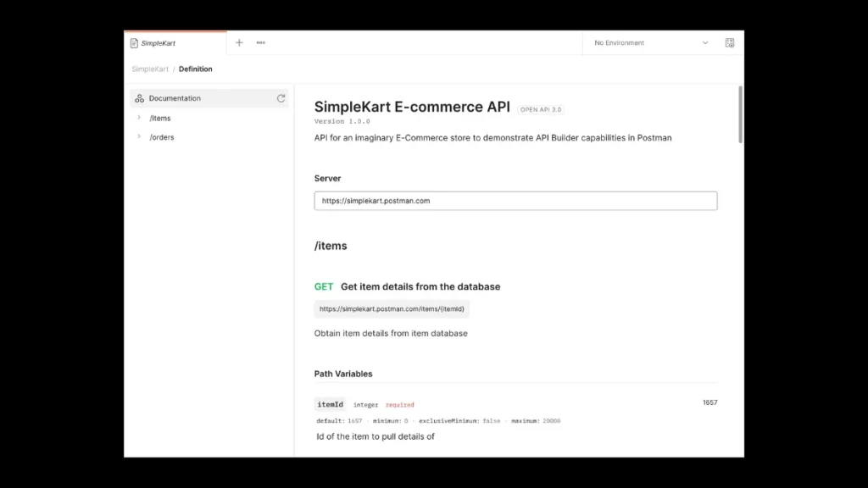This screenshot has height=488, width=868.
Task: Select Documentation in the sidebar
Action: tap(175, 97)
